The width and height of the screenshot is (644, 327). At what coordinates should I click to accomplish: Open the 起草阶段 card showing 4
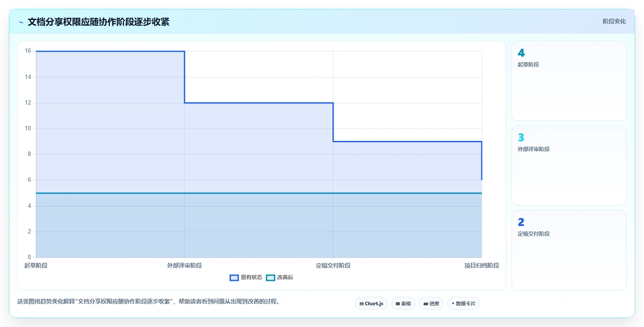569,81
